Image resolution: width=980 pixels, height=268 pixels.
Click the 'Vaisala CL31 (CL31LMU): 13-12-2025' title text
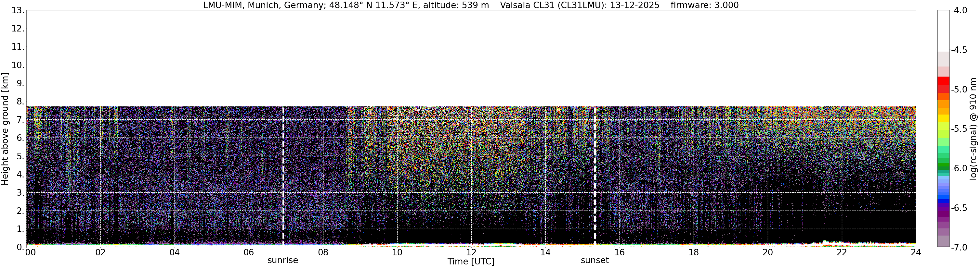pyautogui.click(x=580, y=5)
